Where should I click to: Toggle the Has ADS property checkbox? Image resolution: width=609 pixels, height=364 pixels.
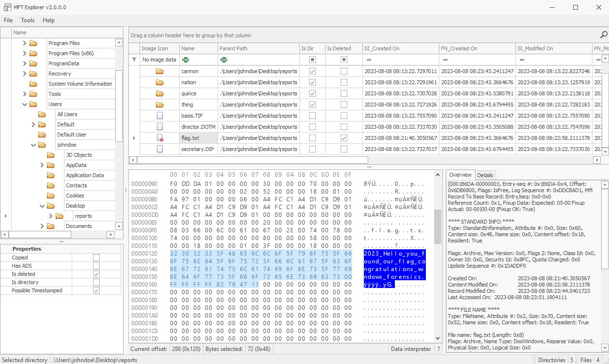pyautogui.click(x=96, y=266)
